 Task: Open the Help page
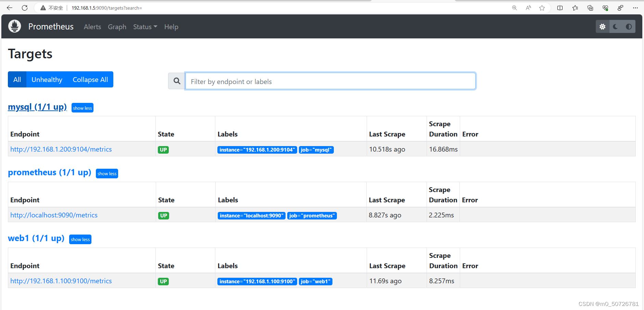[x=171, y=27]
